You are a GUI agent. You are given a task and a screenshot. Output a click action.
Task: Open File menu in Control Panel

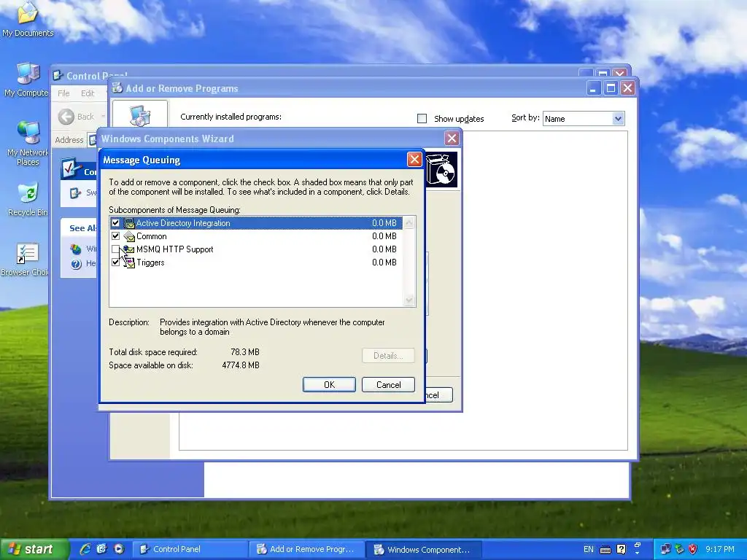(63, 93)
